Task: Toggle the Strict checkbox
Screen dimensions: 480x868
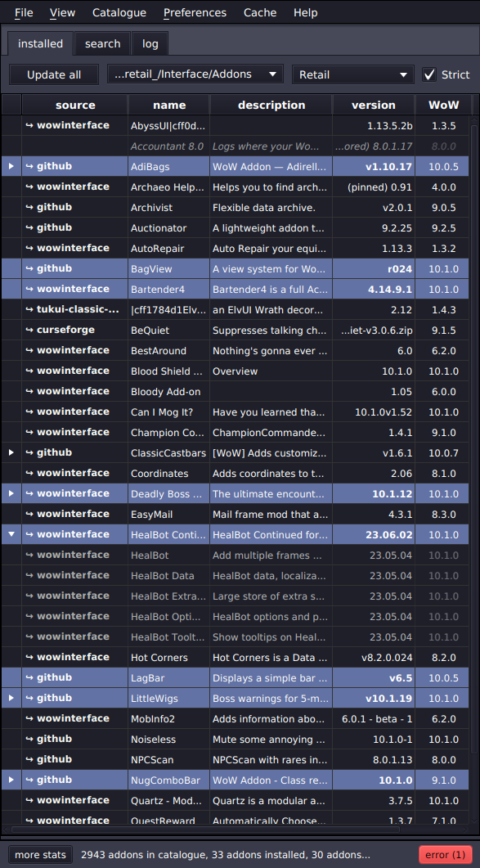Action: click(x=429, y=74)
